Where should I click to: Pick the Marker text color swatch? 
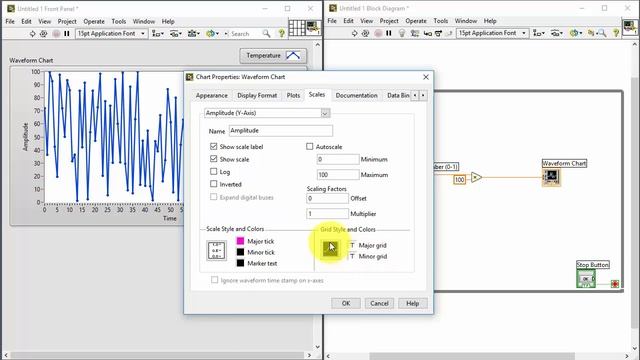(240, 263)
